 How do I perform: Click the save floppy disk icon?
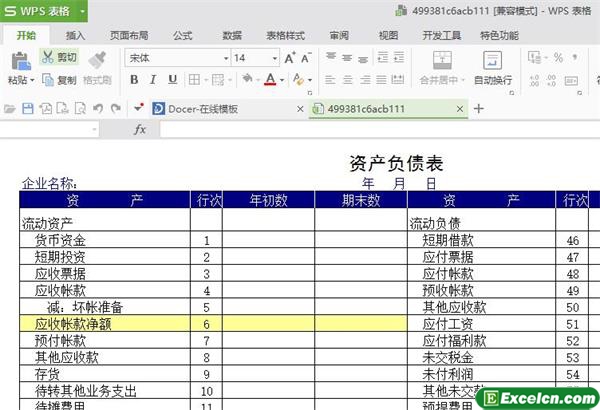tap(28, 109)
